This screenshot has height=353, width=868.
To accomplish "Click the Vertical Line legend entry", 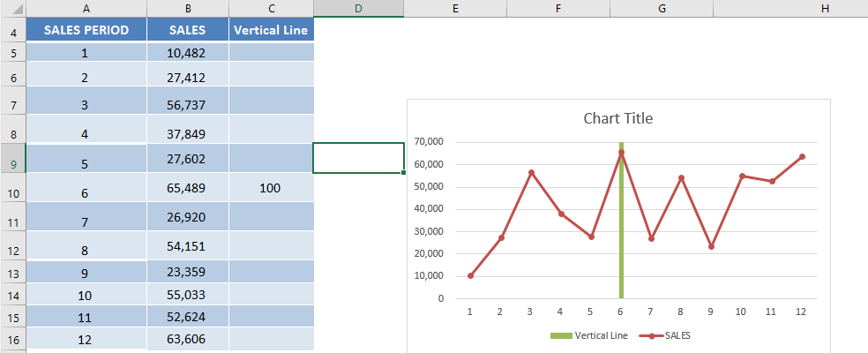I will [x=589, y=335].
